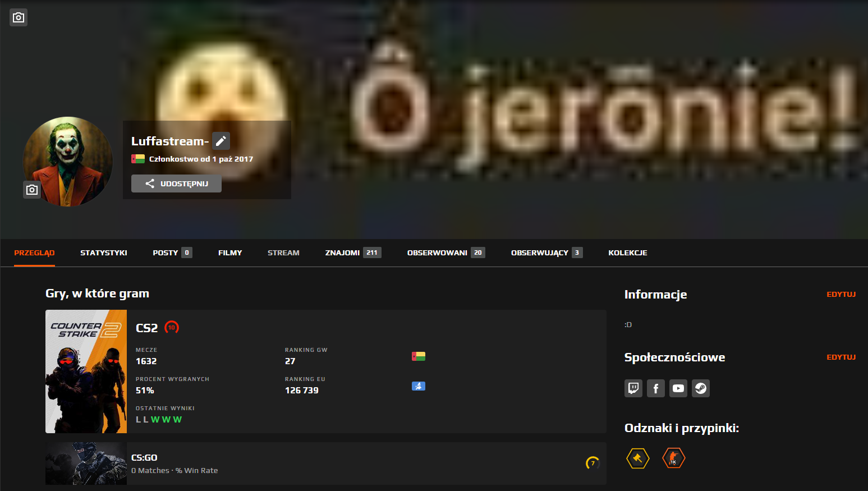Click the cover photo camera icon
The height and width of the screenshot is (491, 868).
click(19, 17)
